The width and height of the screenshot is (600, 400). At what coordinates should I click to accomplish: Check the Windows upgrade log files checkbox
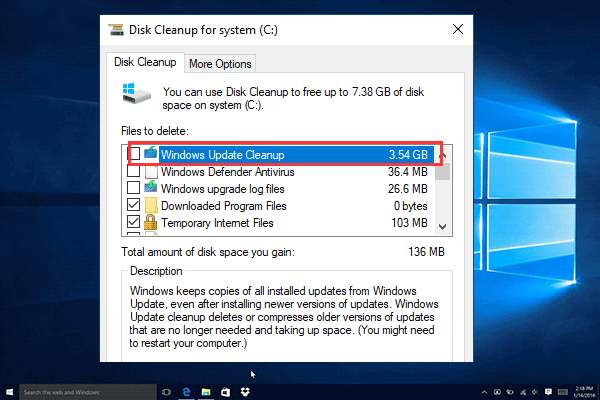pyautogui.click(x=133, y=188)
